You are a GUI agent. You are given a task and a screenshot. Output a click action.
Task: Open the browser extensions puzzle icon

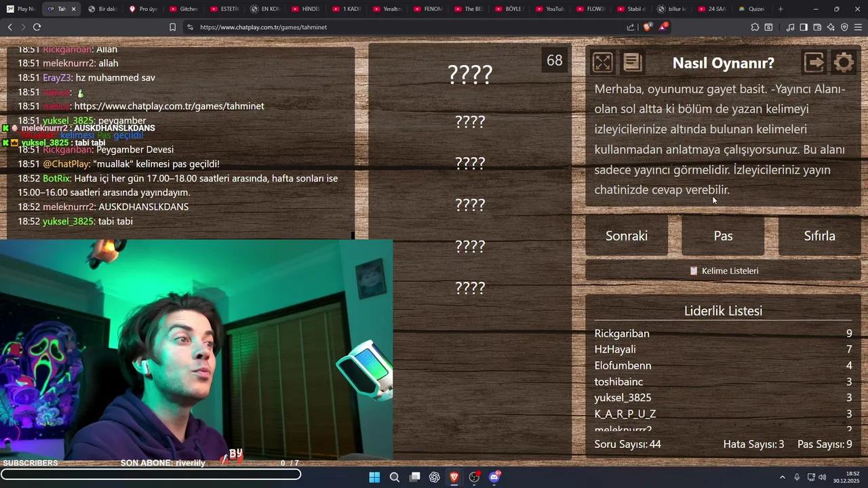click(x=755, y=27)
